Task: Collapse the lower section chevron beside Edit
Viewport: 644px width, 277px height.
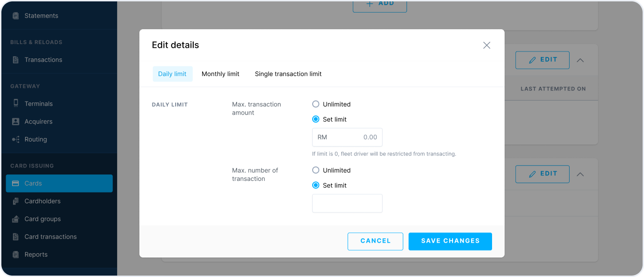Action: point(580,174)
